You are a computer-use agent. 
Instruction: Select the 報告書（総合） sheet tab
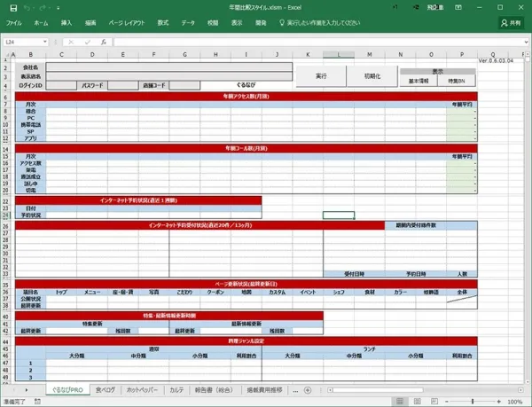tap(215, 390)
